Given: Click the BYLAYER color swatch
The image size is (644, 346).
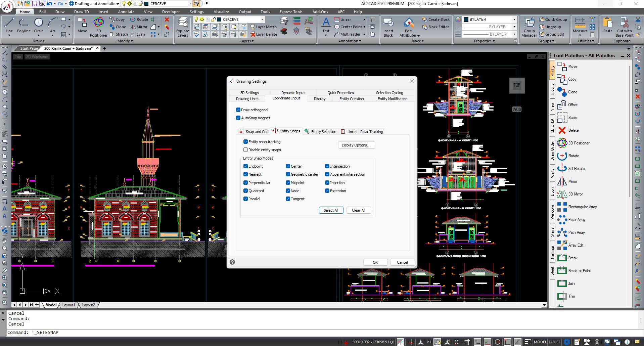Looking at the screenshot, I should pos(466,19).
